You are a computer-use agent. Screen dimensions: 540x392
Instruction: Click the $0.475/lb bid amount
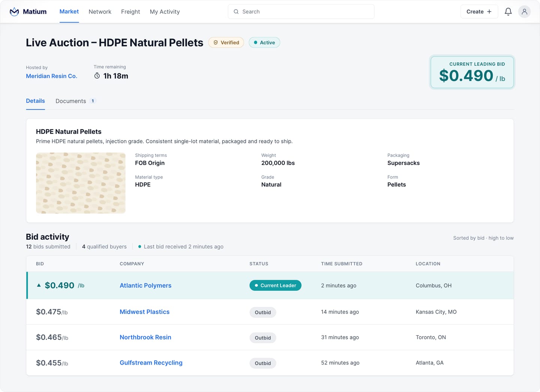tap(52, 312)
